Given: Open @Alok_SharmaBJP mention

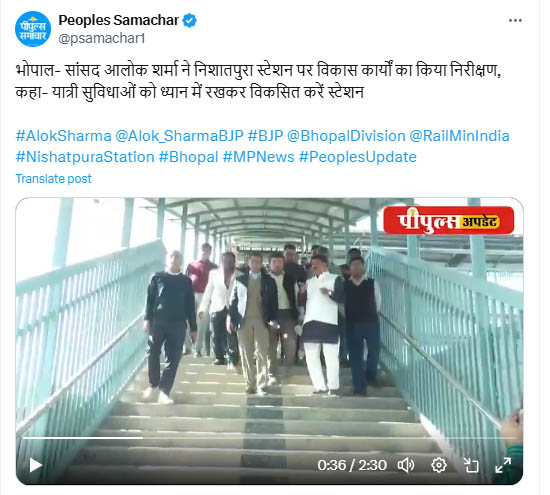Looking at the screenshot, I should tap(179, 136).
